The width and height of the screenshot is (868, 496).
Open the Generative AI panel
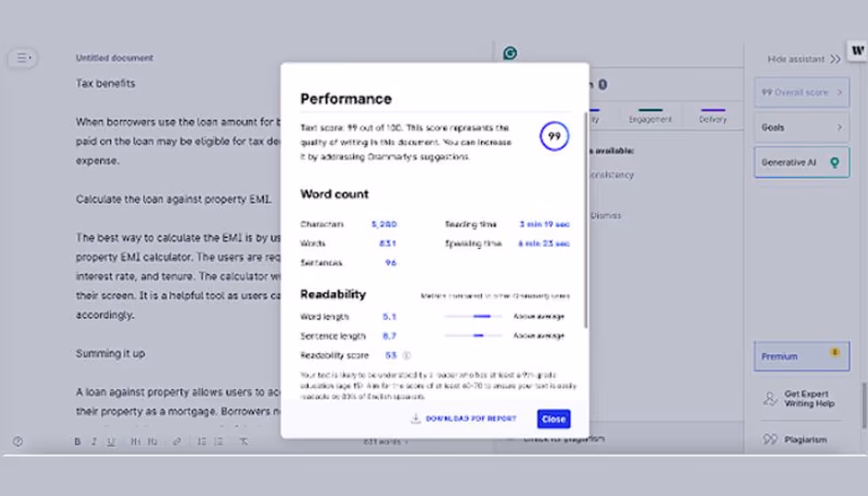pos(802,163)
